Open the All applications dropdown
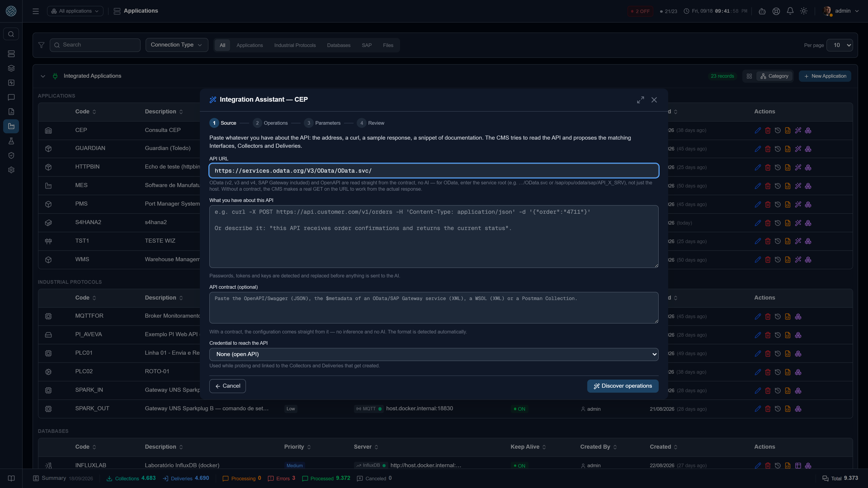The width and height of the screenshot is (868, 488). (75, 11)
